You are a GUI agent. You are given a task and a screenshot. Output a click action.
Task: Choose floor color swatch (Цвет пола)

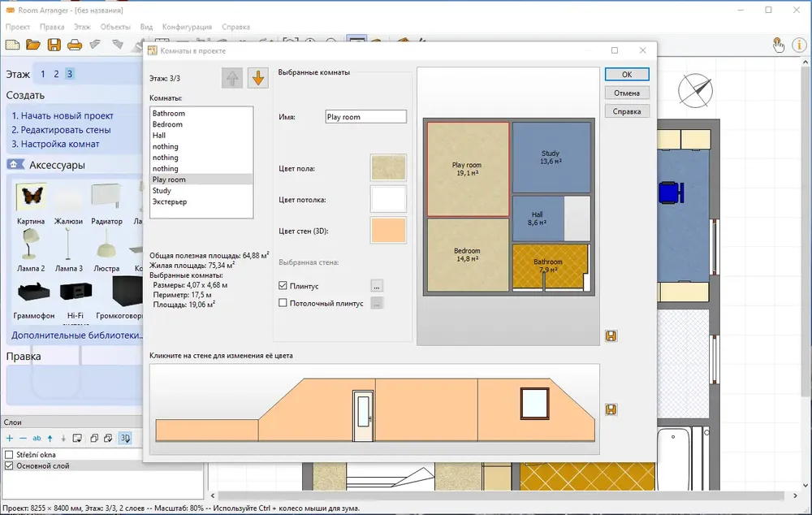coord(388,167)
